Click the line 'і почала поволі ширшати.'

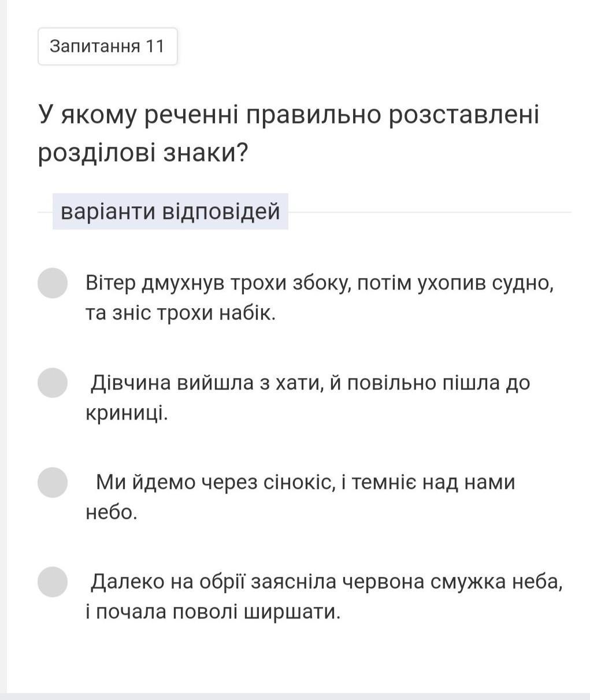click(x=213, y=612)
